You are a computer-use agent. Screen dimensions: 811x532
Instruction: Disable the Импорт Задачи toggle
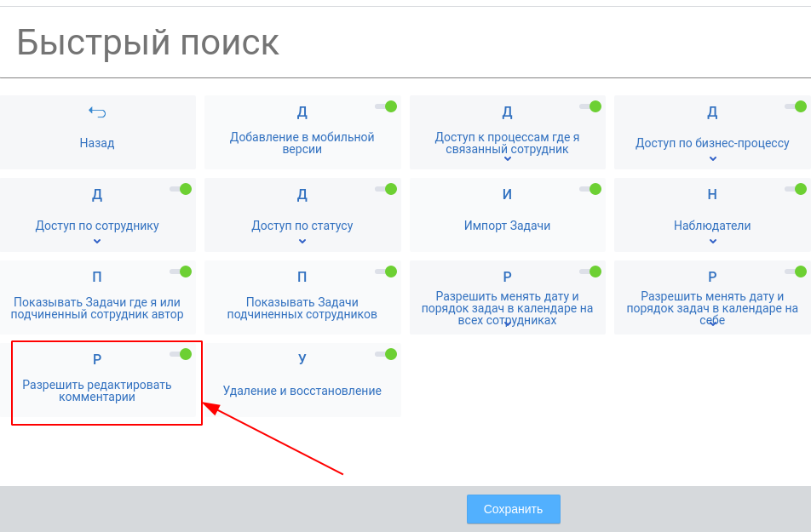click(x=590, y=189)
